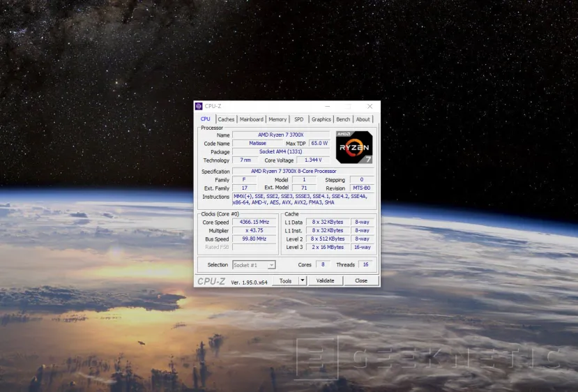Click the Multiplier value x 43.75

click(254, 230)
